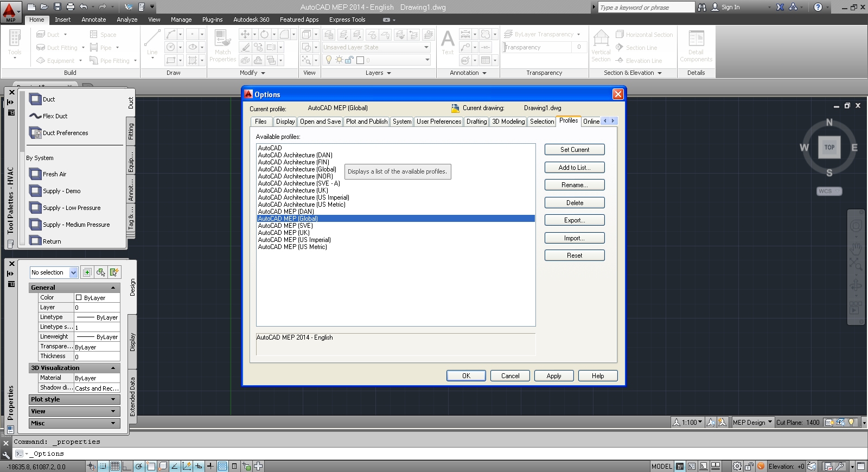Open the User Preferences tab

click(x=438, y=122)
